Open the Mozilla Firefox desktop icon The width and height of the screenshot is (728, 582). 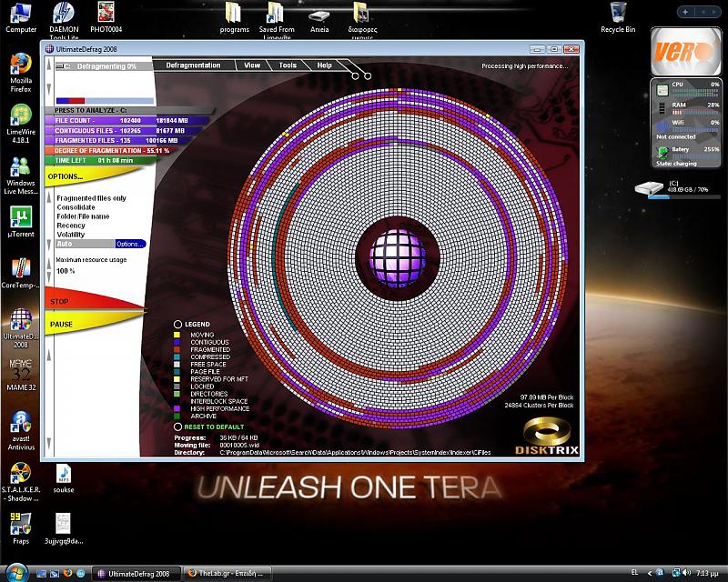(20, 73)
